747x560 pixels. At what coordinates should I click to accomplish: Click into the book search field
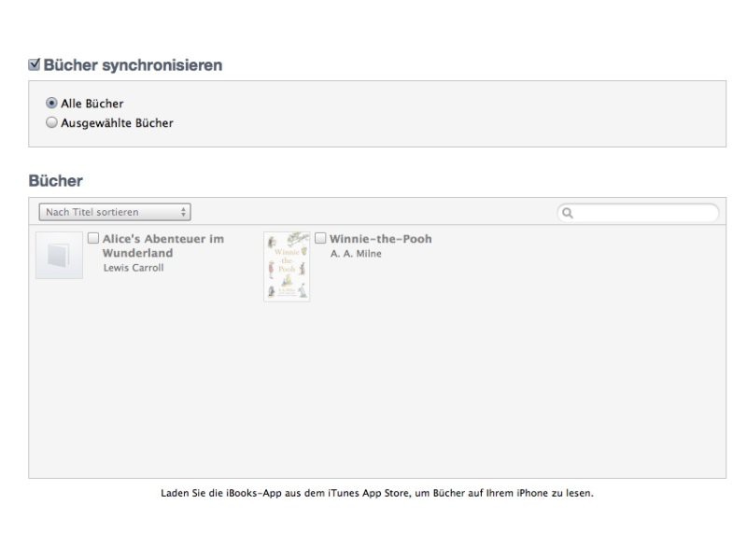644,213
